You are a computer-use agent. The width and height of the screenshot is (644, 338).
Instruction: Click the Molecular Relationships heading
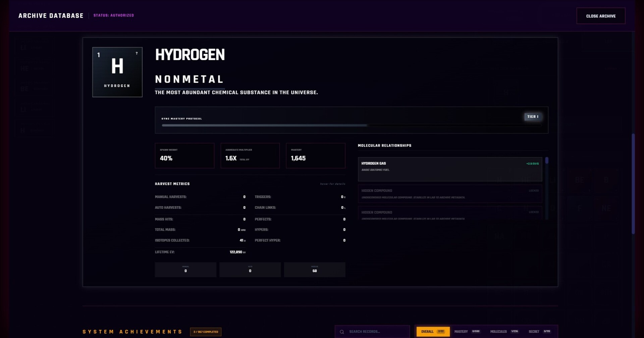point(384,146)
